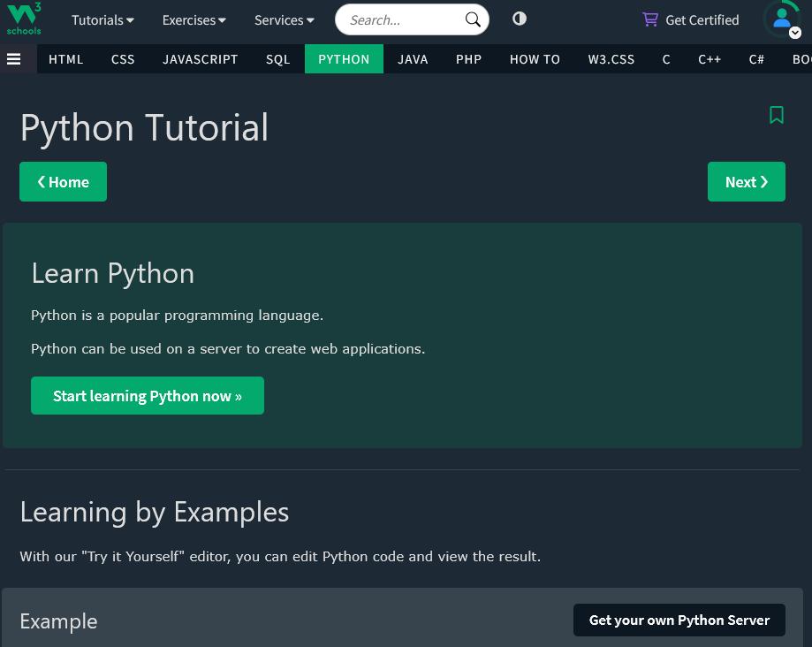Bookmark this Python Tutorial page
Image resolution: width=812 pixels, height=647 pixels.
[777, 115]
